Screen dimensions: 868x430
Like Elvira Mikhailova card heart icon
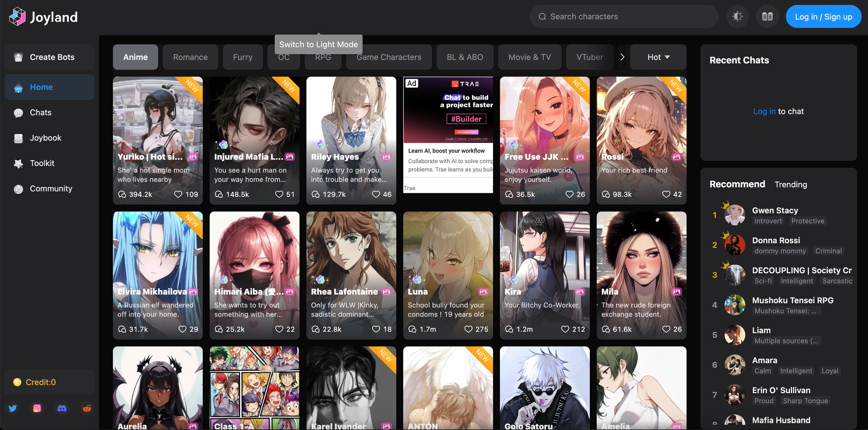182,329
